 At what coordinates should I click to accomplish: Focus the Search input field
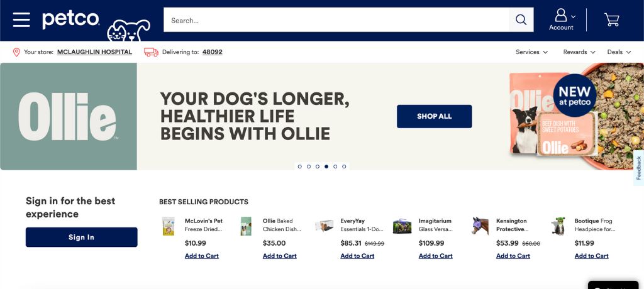click(336, 19)
